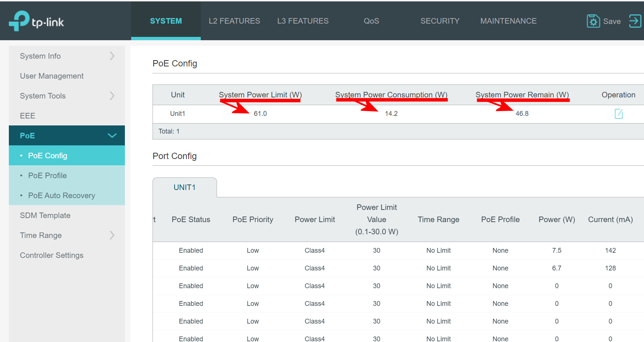Click Low priority in 128 mA row
This screenshot has height=342, width=644.
253,268
